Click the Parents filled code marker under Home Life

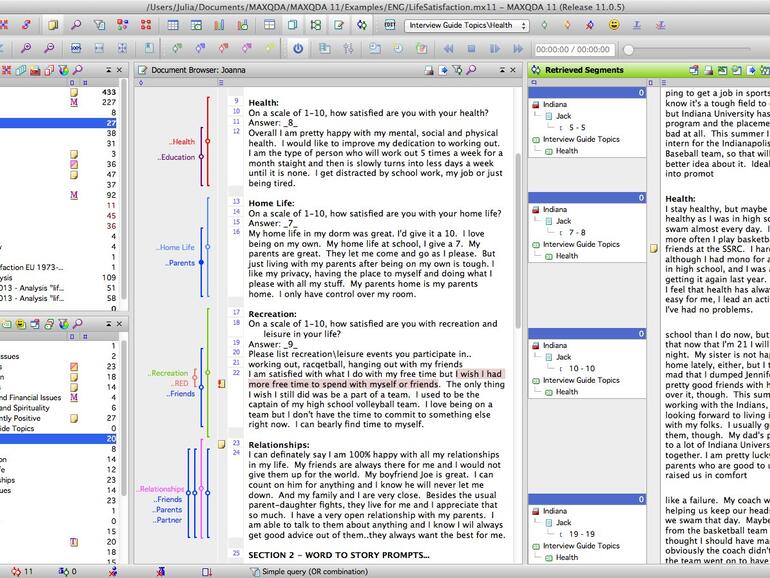[201, 263]
